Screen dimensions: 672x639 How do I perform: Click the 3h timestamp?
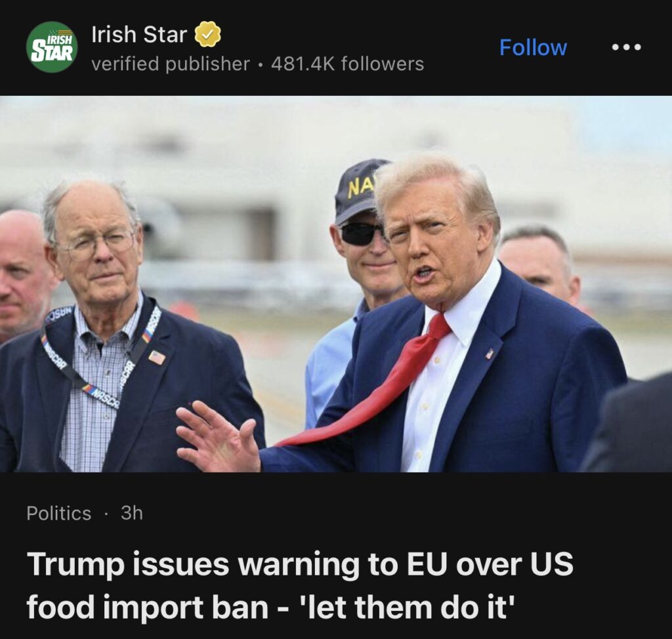(x=131, y=512)
